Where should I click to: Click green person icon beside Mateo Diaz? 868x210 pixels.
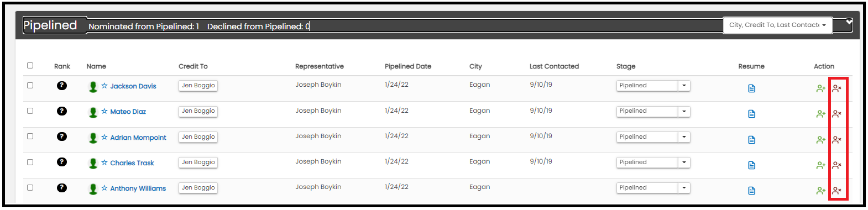tap(93, 112)
